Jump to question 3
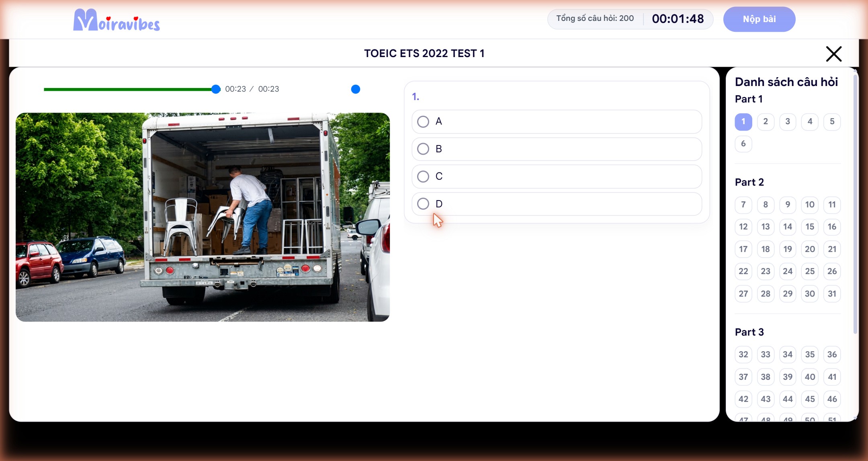 coord(788,121)
